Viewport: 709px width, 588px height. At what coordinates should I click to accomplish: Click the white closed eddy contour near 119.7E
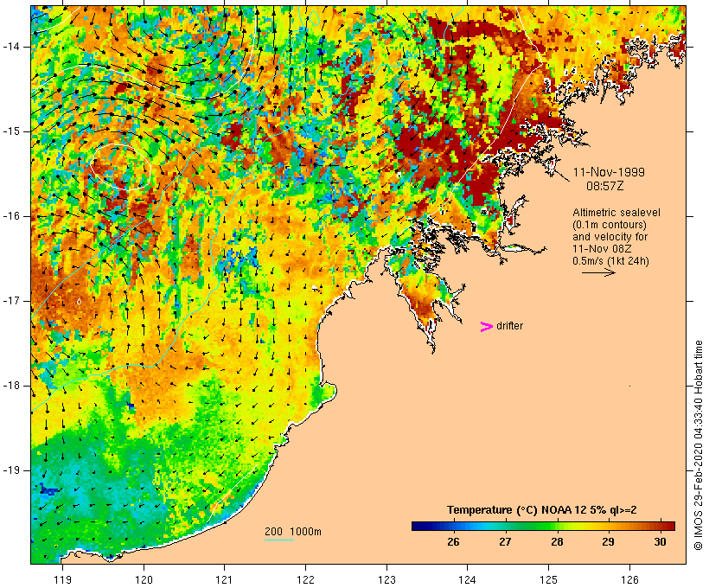(x=121, y=166)
